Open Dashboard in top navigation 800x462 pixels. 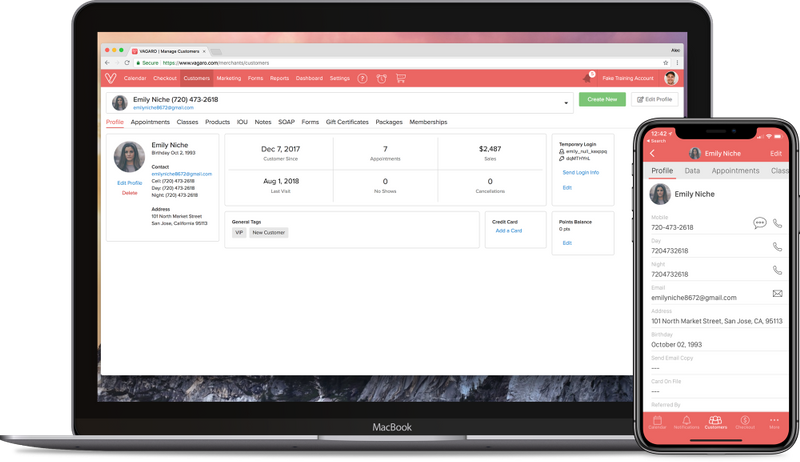[x=309, y=78]
